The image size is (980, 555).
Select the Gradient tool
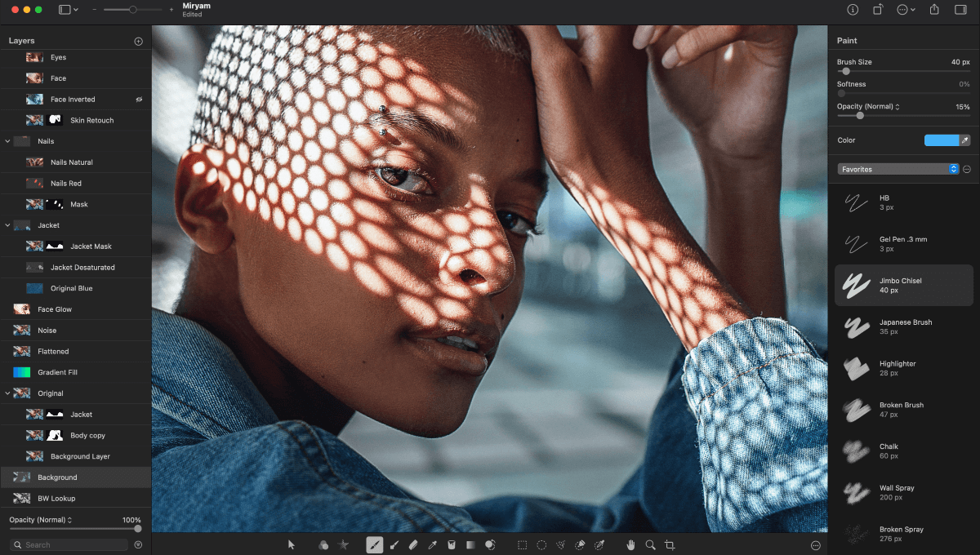point(470,544)
